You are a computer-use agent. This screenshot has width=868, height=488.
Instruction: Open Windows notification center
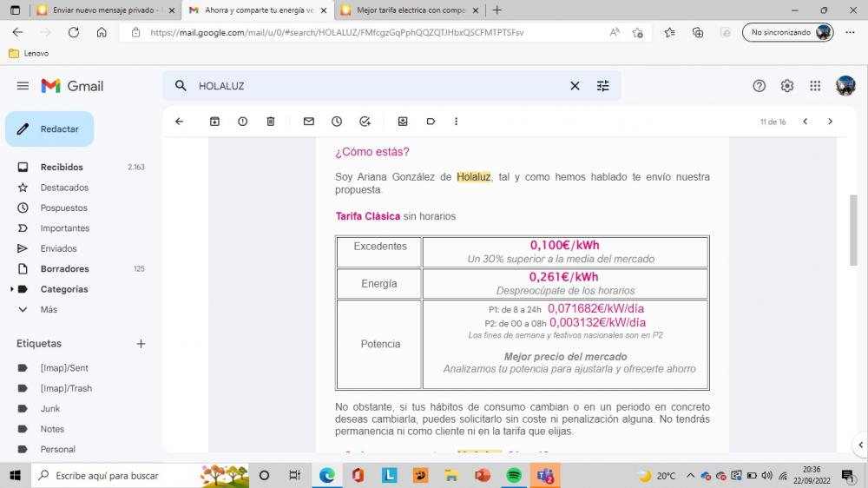847,475
